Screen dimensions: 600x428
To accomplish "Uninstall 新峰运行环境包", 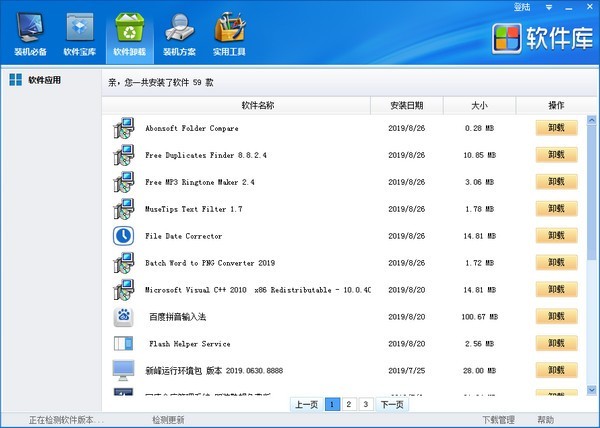I will pos(556,370).
